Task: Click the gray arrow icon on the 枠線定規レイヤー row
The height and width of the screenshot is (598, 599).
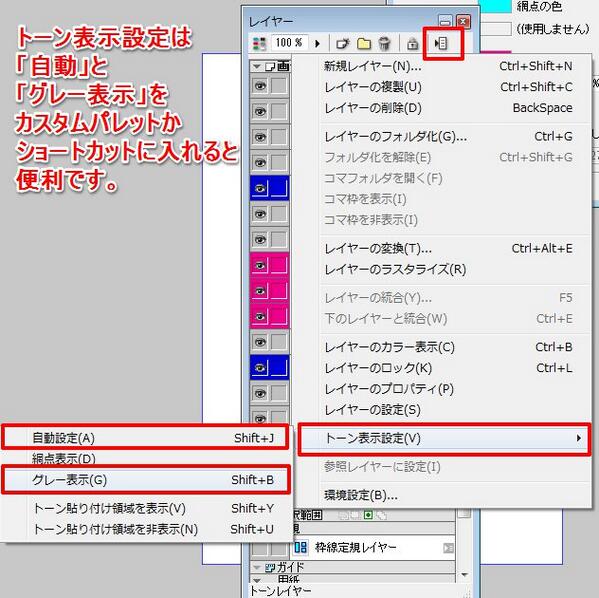Action: click(x=448, y=548)
